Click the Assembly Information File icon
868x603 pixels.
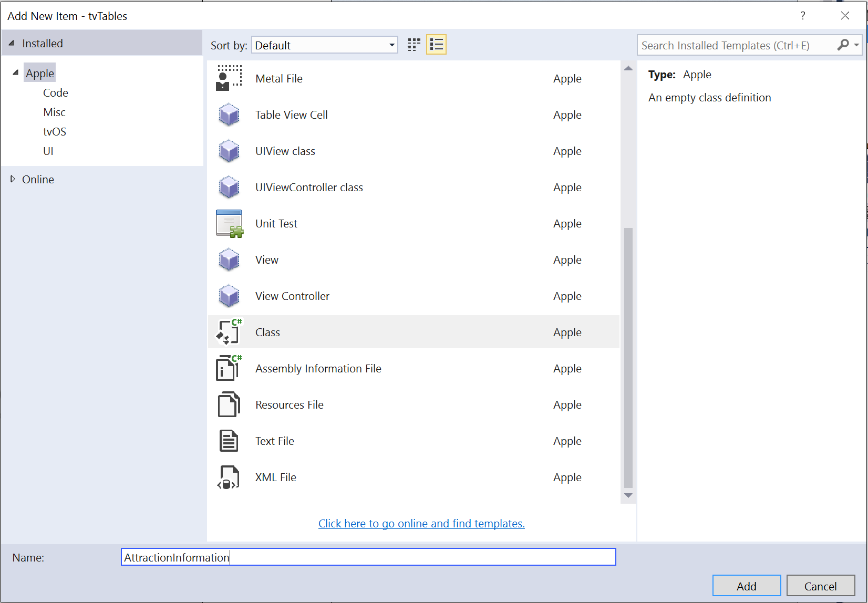point(228,368)
